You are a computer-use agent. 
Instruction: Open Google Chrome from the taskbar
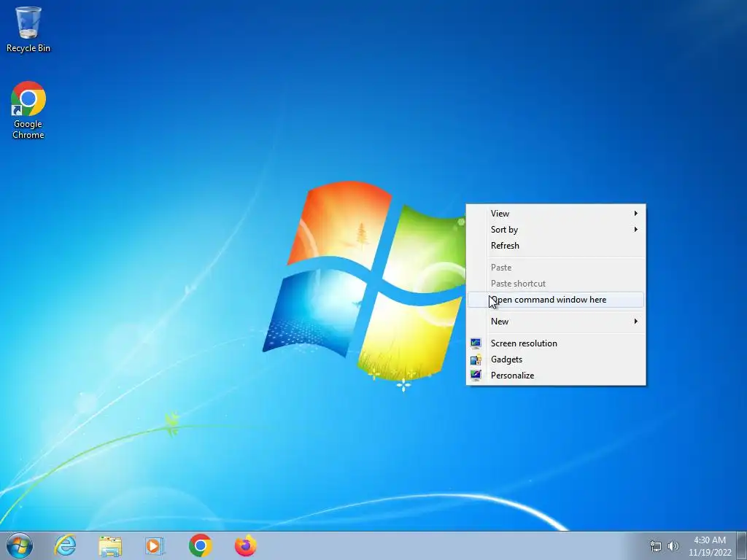pyautogui.click(x=201, y=545)
